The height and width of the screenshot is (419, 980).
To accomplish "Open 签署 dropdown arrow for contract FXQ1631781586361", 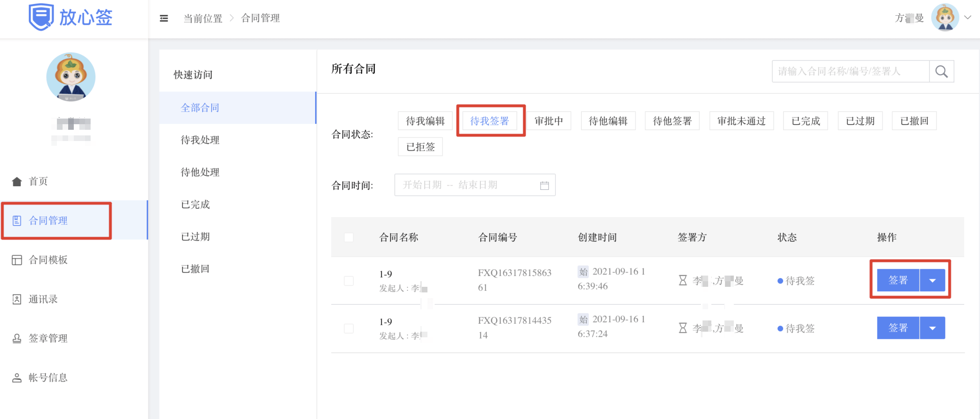I will 933,280.
